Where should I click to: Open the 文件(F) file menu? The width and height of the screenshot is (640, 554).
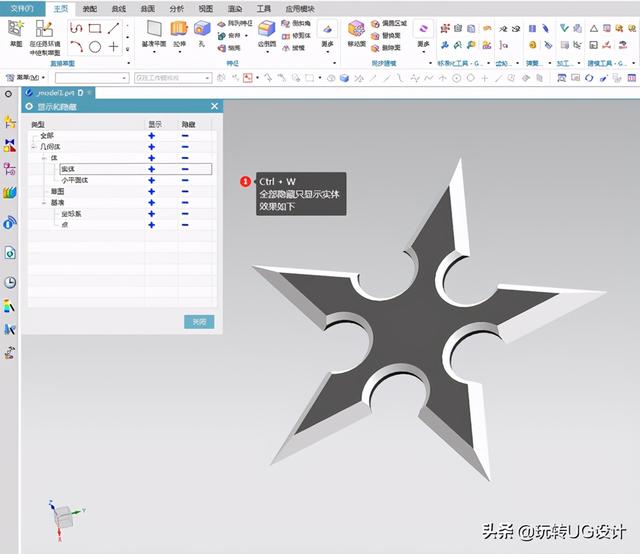pyautogui.click(x=21, y=8)
